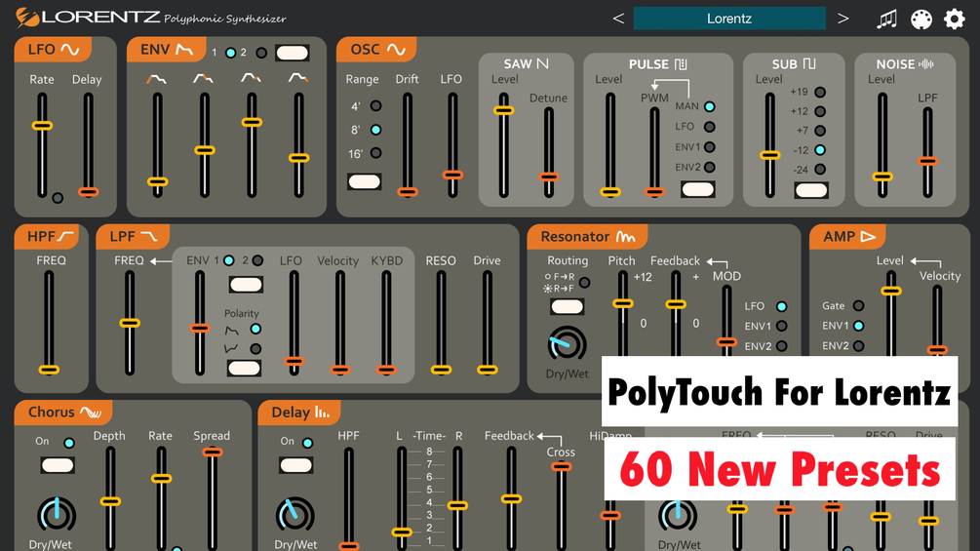Click the Resonator waveform icon

pyautogui.click(x=626, y=237)
